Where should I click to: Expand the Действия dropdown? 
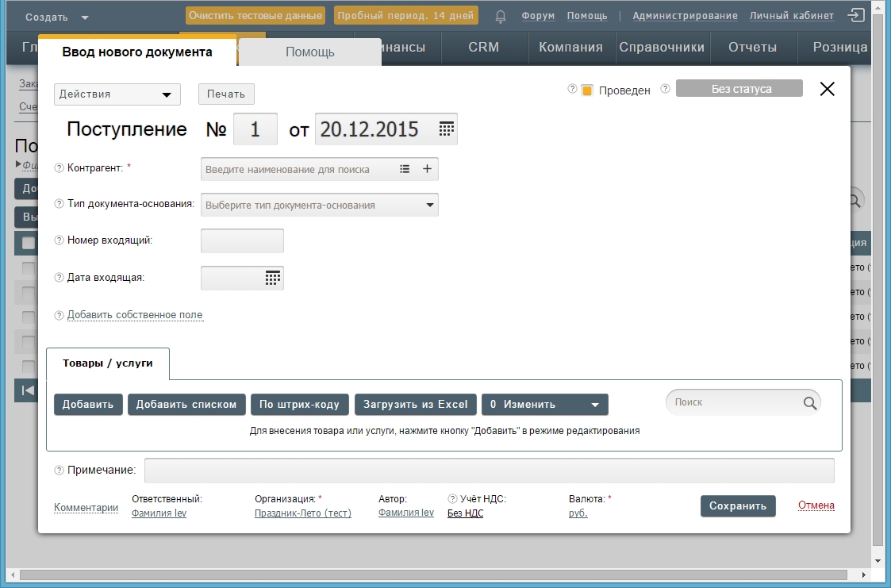tap(117, 94)
